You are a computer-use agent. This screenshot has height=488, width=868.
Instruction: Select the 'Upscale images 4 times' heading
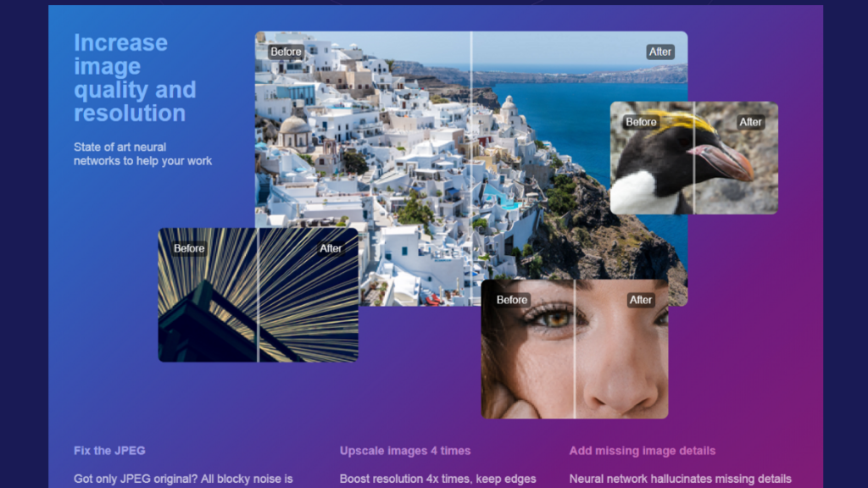(x=405, y=451)
